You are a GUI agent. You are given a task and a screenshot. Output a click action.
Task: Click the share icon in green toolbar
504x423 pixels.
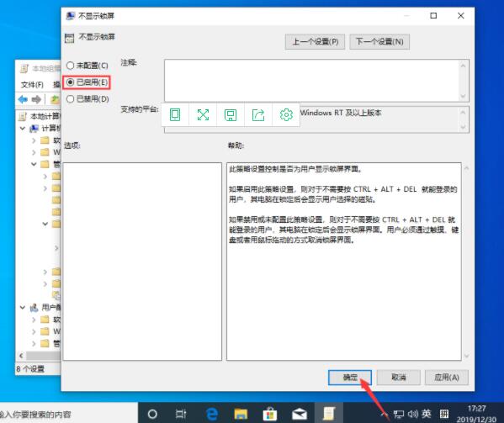coord(258,115)
